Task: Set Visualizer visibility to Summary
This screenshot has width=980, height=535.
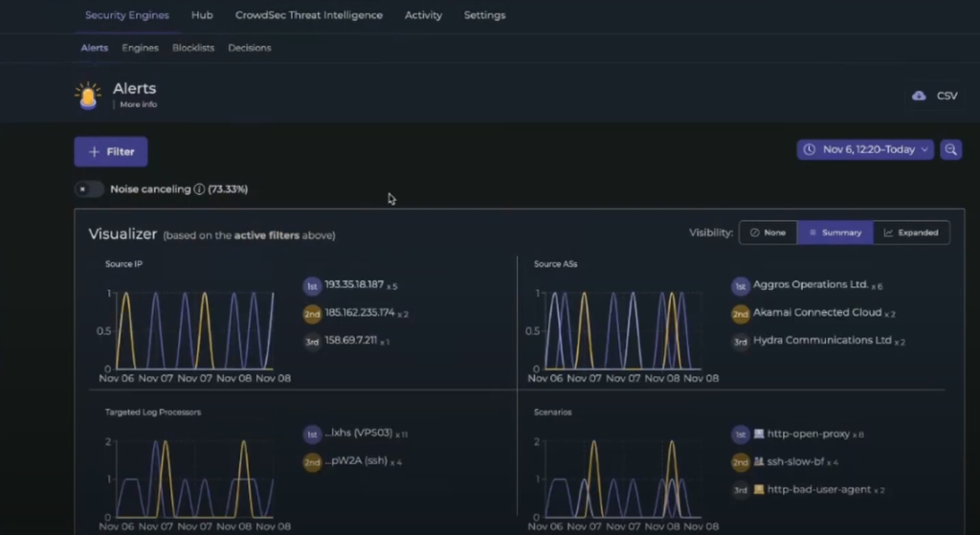Action: (835, 233)
